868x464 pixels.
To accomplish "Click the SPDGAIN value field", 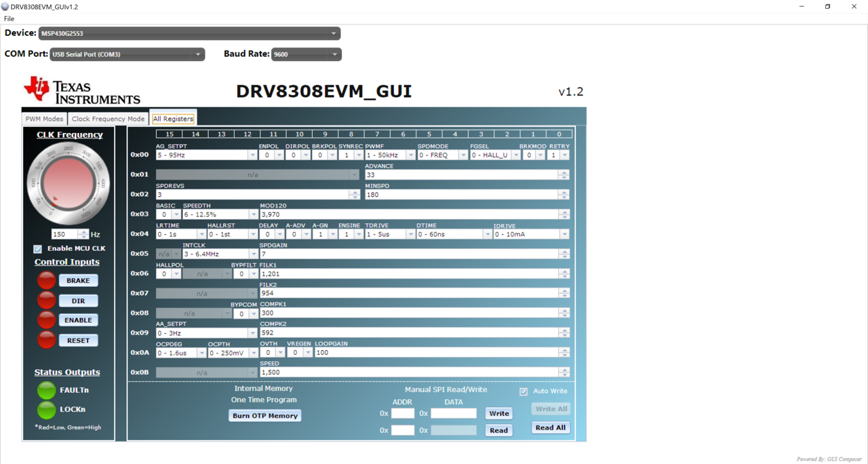I will coord(409,254).
